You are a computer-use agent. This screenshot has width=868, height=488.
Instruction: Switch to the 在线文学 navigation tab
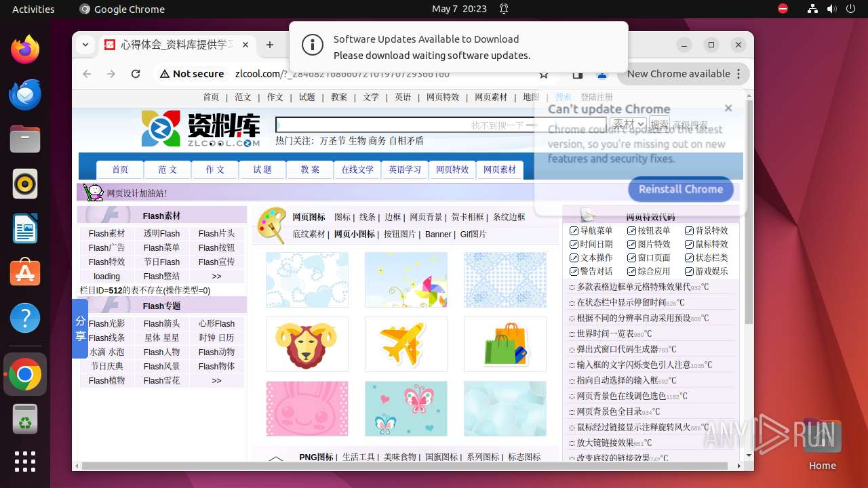point(357,169)
